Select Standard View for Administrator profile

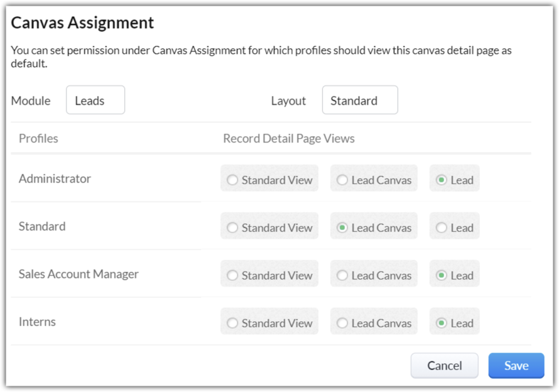point(233,180)
